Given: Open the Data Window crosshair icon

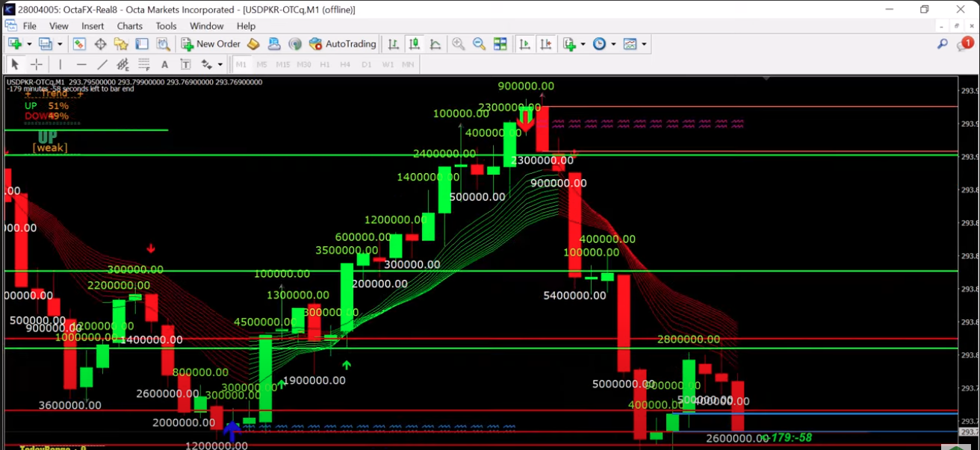Looking at the screenshot, I should 100,44.
